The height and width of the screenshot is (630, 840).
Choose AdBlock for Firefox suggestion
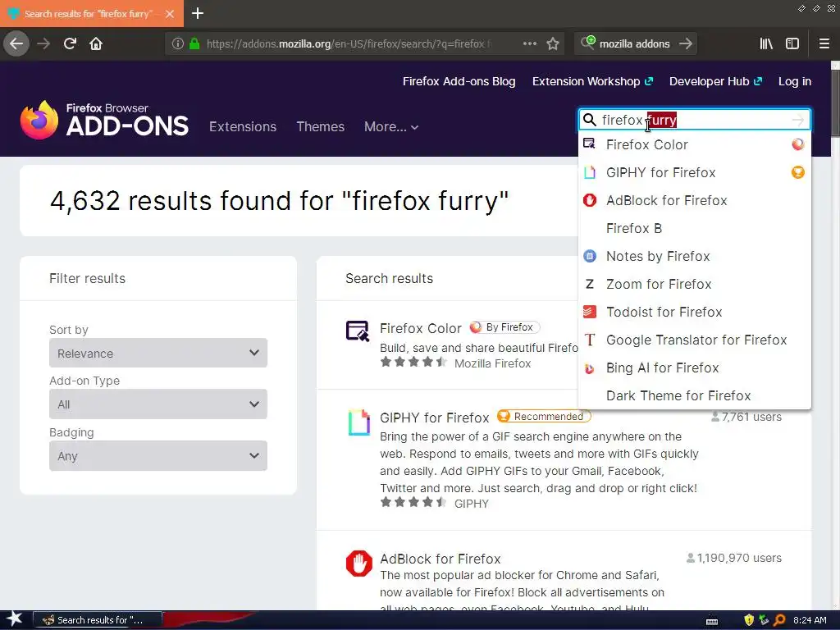[x=694, y=200]
